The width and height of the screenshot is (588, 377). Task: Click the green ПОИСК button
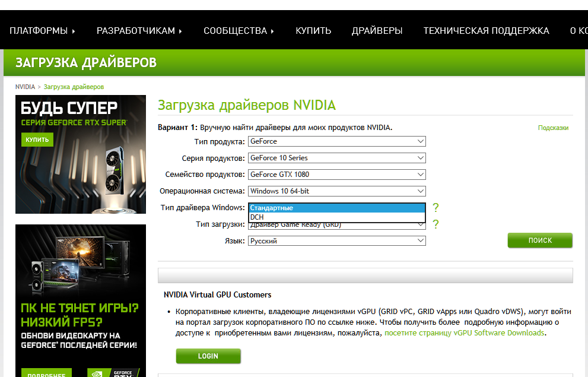pos(540,240)
